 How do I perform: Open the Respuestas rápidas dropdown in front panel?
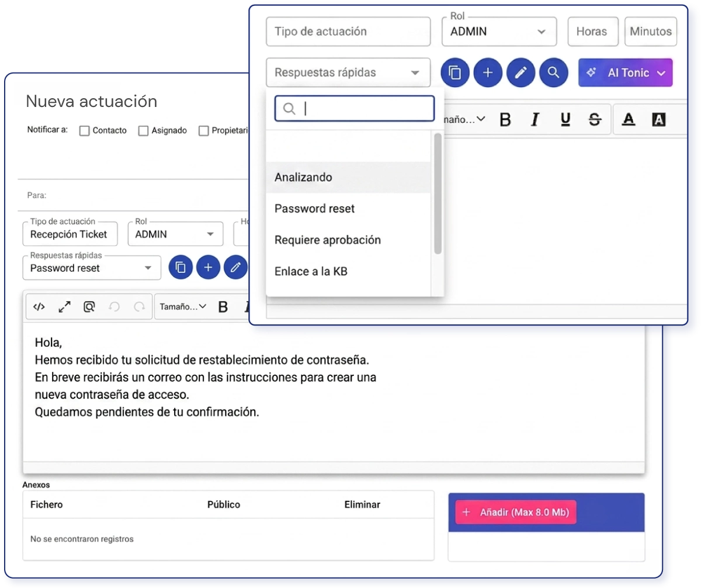[348, 73]
